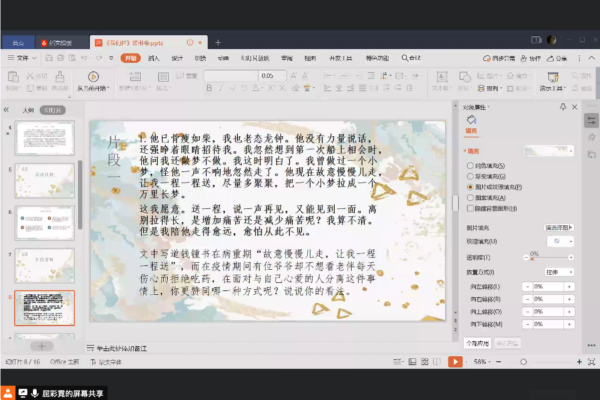Screen dimensions: 600x400
Task: Click the play slideshow icon in ribbon
Action: (x=93, y=76)
